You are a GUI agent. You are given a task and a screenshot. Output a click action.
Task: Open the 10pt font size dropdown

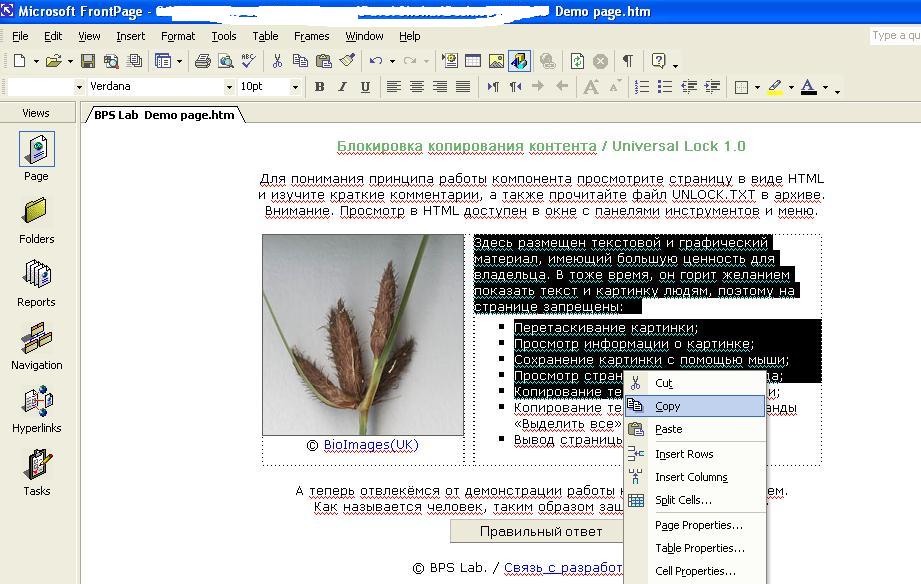pos(295,87)
